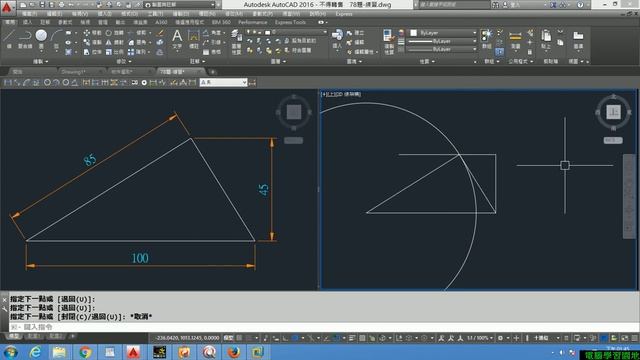This screenshot has height=360, width=640.
Task: Click the Plot print icon in quick access toolbar
Action: tap(61, 4)
